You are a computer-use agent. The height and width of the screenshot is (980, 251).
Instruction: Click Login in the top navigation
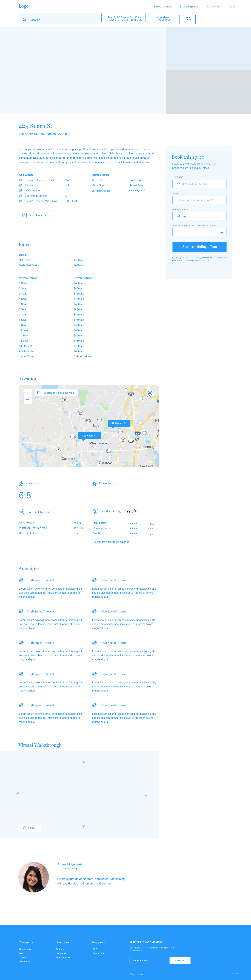click(x=232, y=6)
